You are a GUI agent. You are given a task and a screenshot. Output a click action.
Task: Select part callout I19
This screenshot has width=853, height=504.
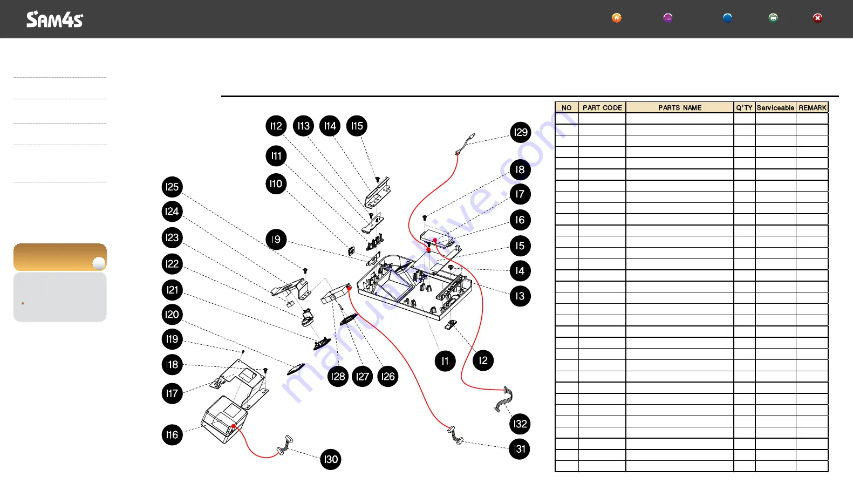click(x=172, y=339)
